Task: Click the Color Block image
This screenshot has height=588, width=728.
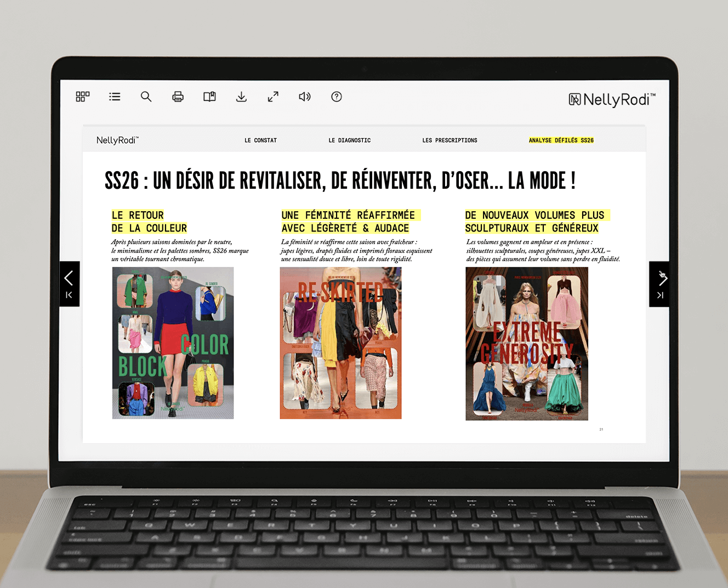Action: 173,343
